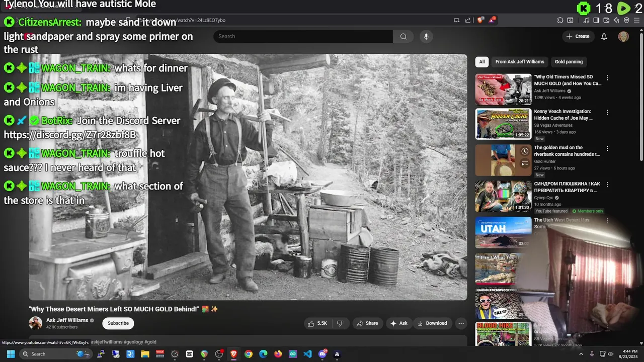Image resolution: width=644 pixels, height=362 pixels.
Task: Like the video with thumbs up 5.5K
Action: tap(317, 323)
